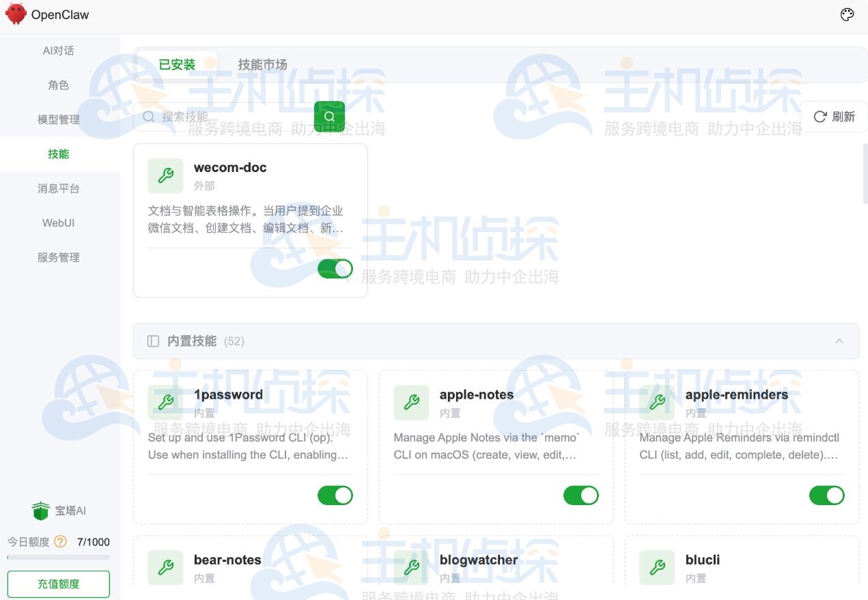Click the 1password skill wrench icon
The image size is (868, 600).
click(x=165, y=402)
